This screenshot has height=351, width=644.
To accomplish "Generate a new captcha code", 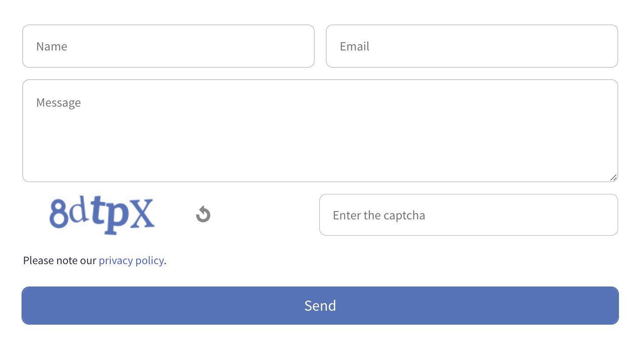I will pos(203,215).
